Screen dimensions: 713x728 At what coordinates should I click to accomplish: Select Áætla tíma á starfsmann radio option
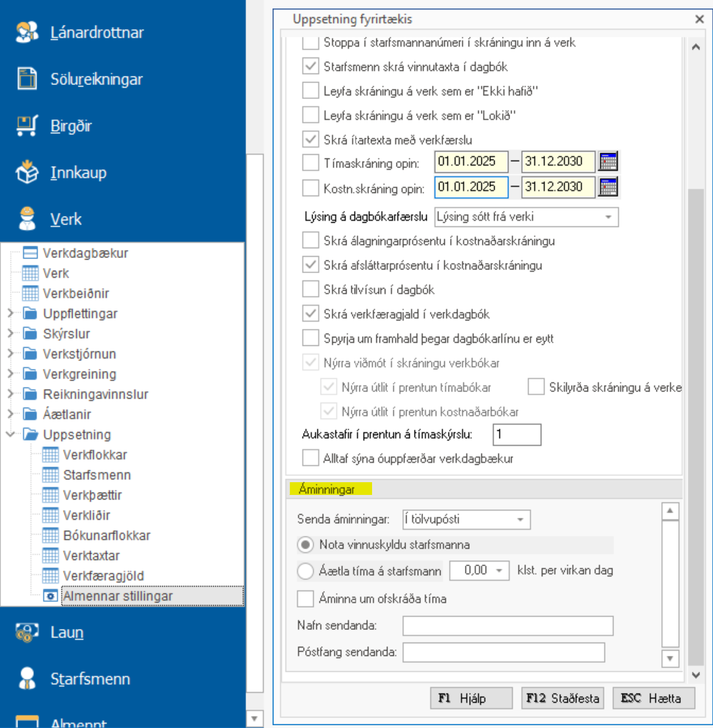(306, 571)
